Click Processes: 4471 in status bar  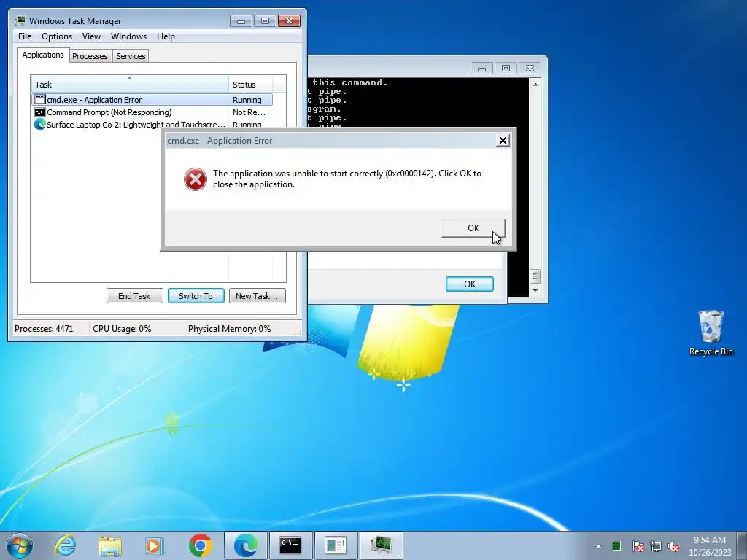44,329
